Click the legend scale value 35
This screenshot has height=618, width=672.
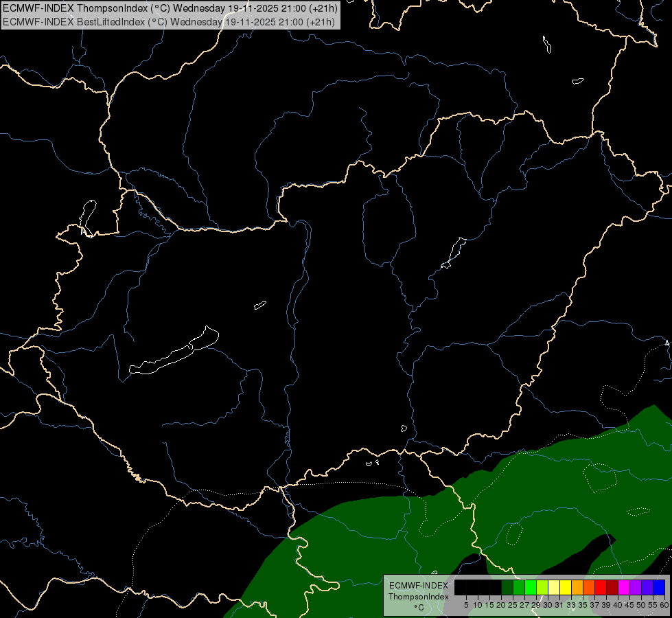coord(583,605)
